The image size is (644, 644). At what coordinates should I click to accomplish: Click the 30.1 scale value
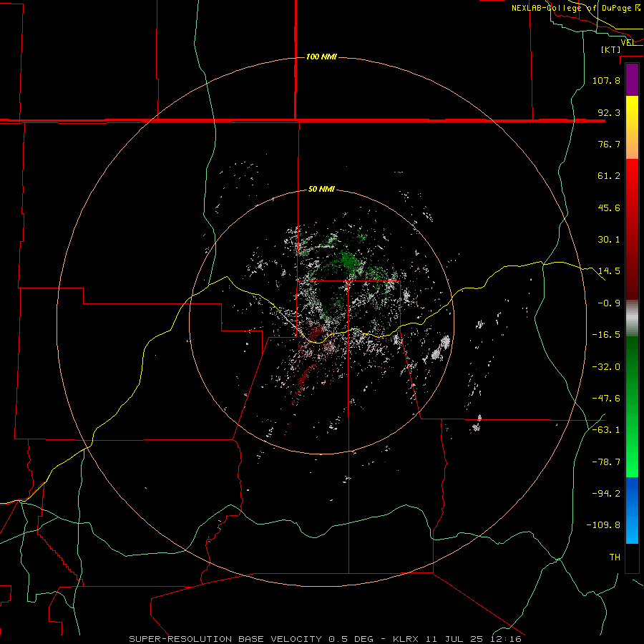[609, 240]
